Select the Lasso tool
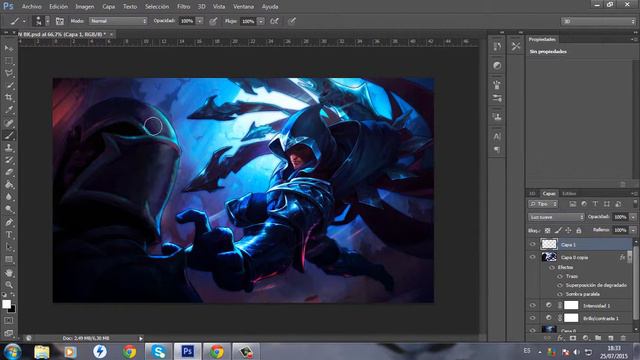Image resolution: width=640 pixels, height=360 pixels. pyautogui.click(x=9, y=73)
